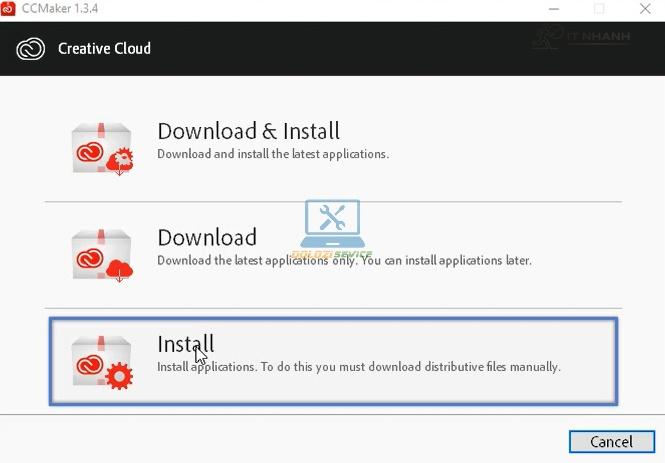This screenshot has height=463, width=665.
Task: Click the Download & Install package icon
Action: pyautogui.click(x=102, y=148)
